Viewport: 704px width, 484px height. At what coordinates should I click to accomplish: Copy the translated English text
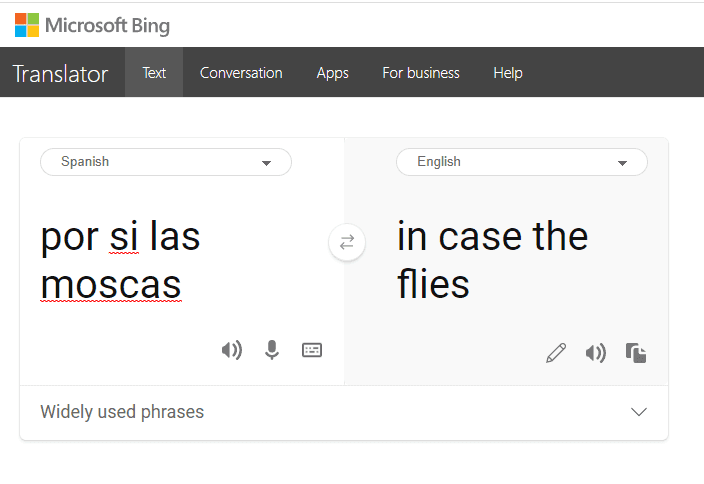click(636, 353)
